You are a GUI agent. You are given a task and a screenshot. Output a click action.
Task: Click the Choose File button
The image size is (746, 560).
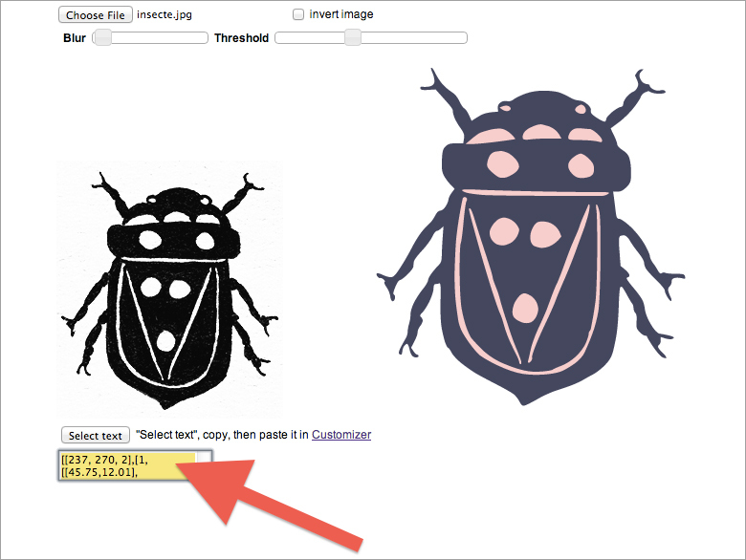tap(96, 15)
